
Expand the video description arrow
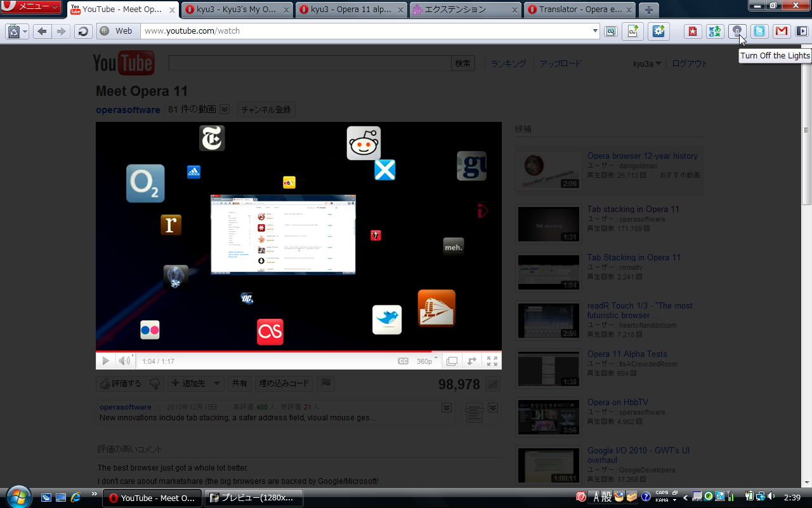[447, 408]
